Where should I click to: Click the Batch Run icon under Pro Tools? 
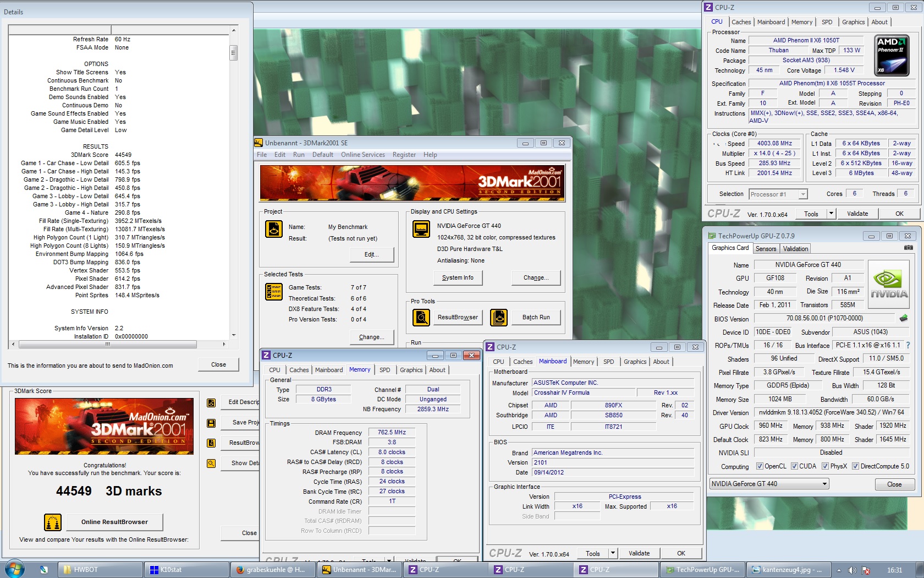[499, 318]
